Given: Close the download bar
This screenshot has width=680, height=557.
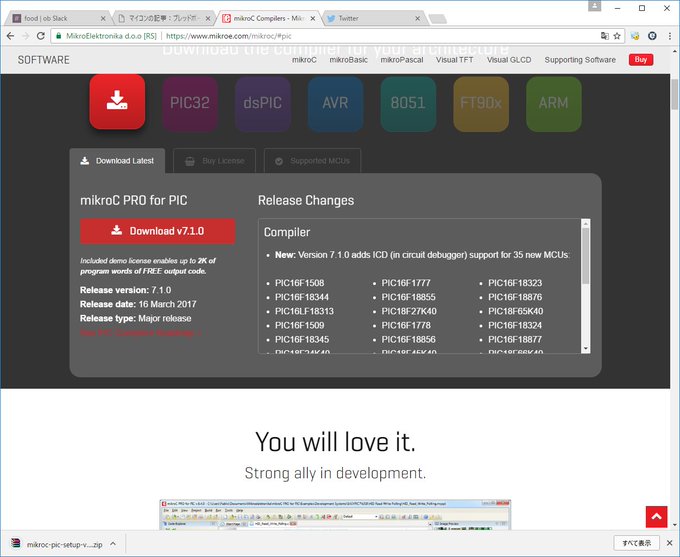Looking at the screenshot, I should click(669, 543).
